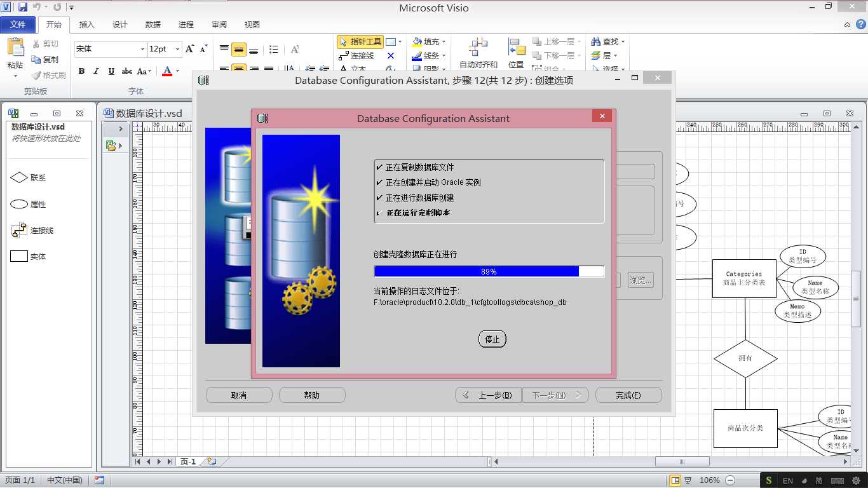
Task: Open the Position (位置) icon
Action: pyautogui.click(x=517, y=48)
